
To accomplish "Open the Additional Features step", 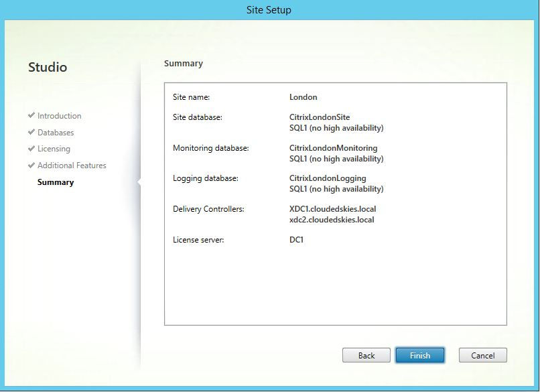I will [72, 166].
